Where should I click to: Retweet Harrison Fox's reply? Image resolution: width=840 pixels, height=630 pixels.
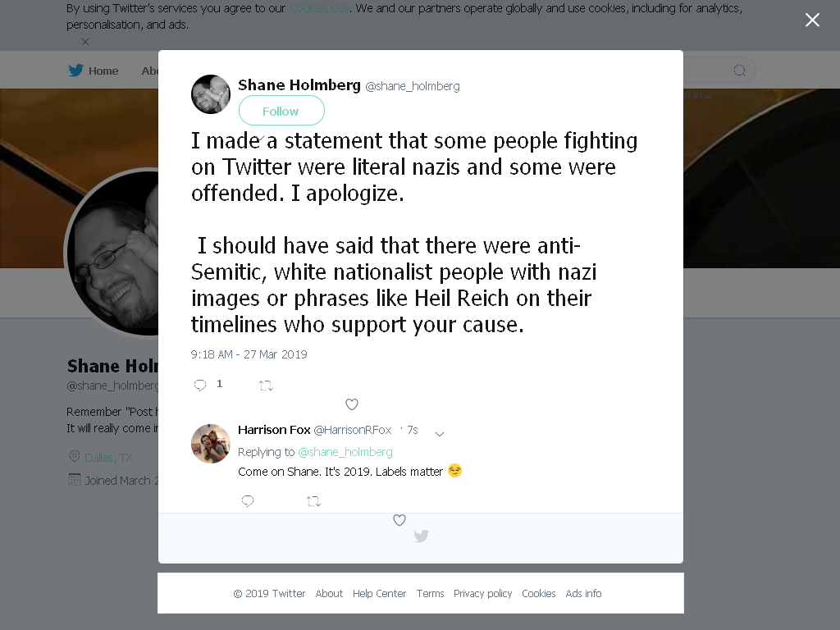(x=313, y=501)
